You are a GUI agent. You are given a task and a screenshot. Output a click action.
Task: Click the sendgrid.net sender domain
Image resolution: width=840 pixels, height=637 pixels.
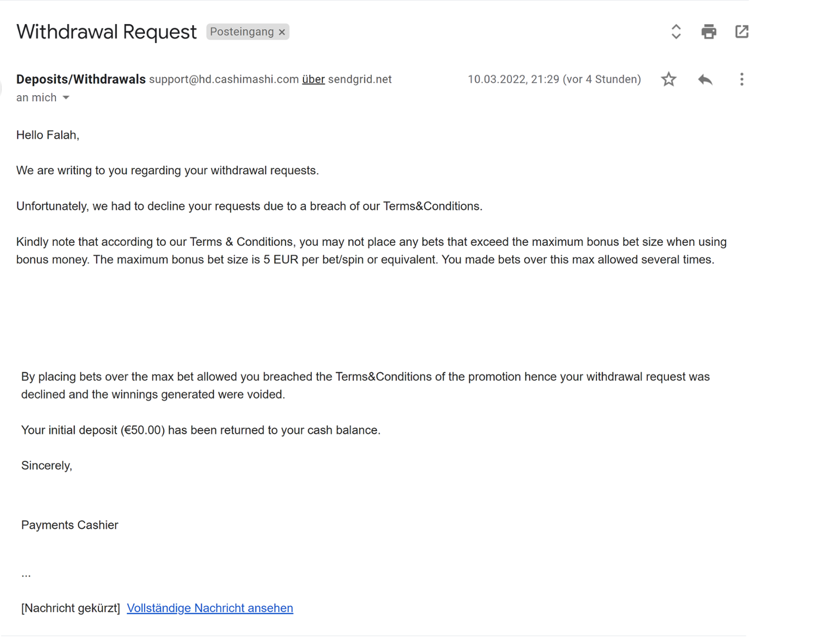(x=360, y=79)
